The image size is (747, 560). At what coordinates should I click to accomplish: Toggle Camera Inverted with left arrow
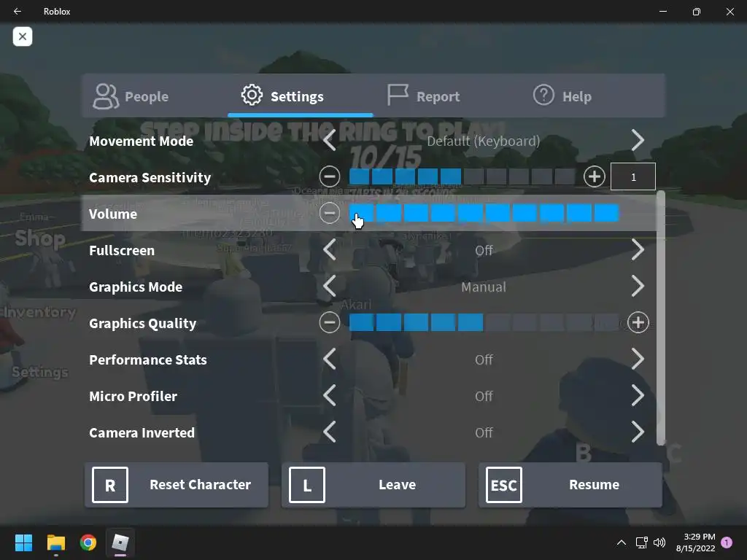[330, 432]
